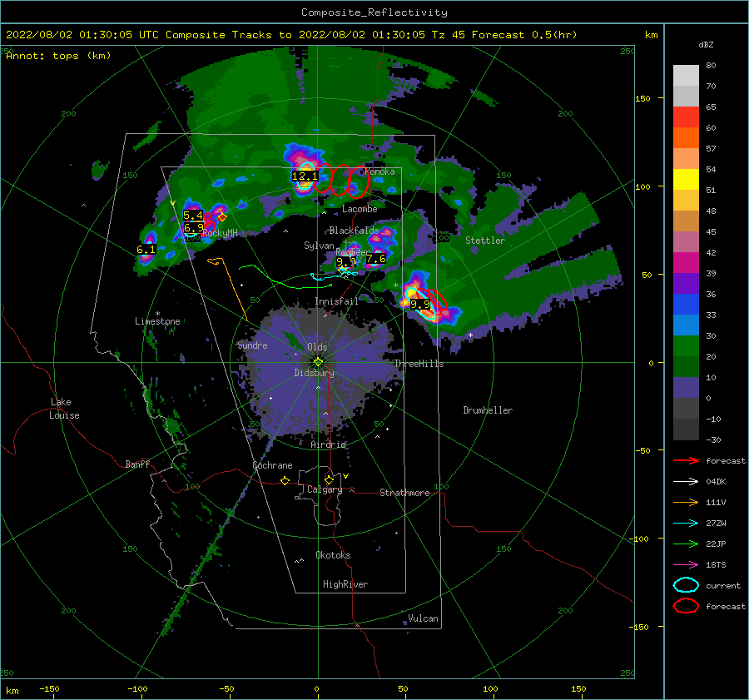Click the Ponoka city label
This screenshot has height=700, width=749.
(x=379, y=171)
